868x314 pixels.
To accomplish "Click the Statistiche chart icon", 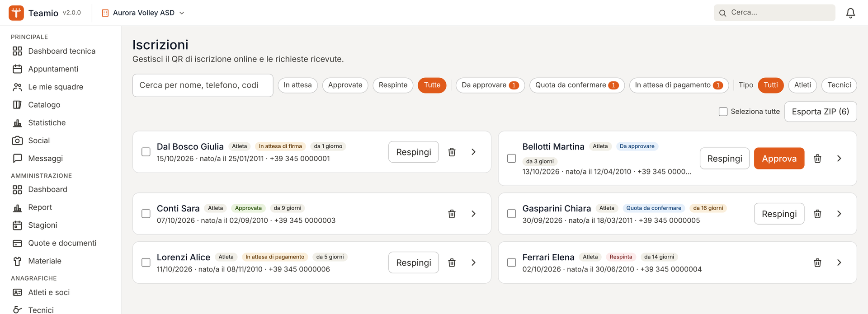I will (17, 123).
